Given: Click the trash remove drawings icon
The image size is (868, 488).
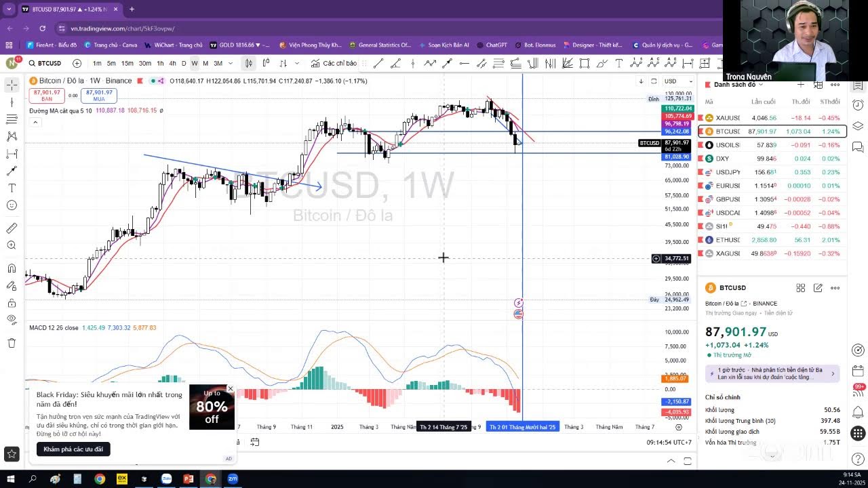Looking at the screenshot, I should click(12, 343).
